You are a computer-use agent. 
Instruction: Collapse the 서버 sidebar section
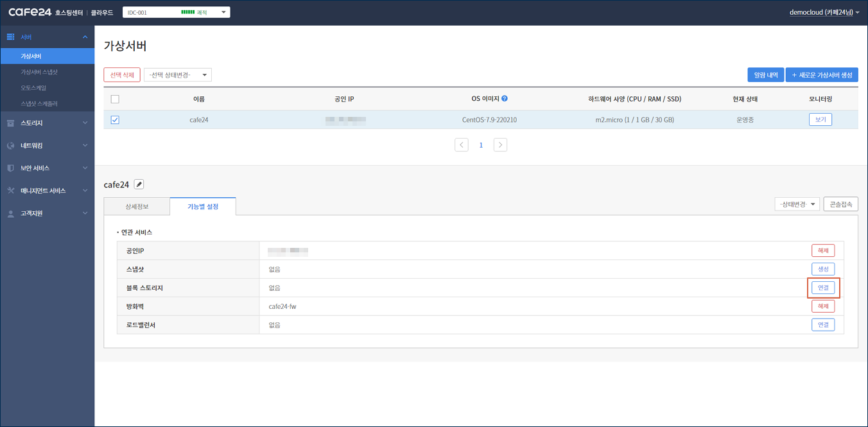(x=85, y=37)
